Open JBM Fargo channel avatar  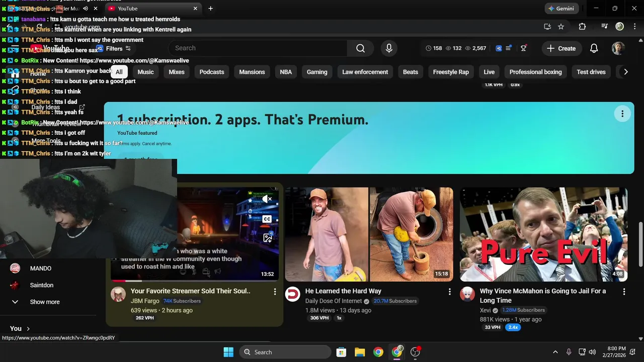point(118,294)
